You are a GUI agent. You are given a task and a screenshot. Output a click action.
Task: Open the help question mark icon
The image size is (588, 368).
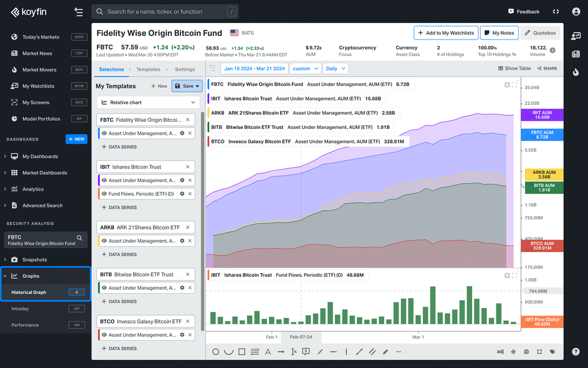pyautogui.click(x=576, y=352)
